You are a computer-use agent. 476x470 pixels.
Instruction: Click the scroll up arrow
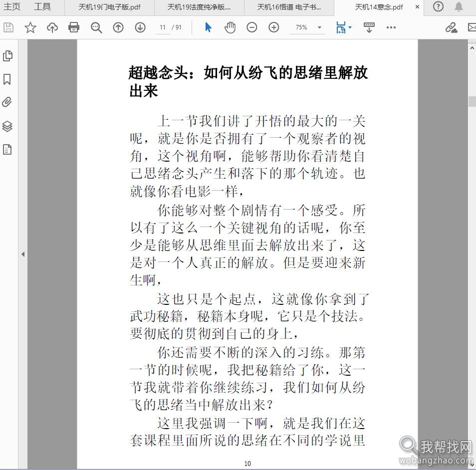(x=472, y=48)
